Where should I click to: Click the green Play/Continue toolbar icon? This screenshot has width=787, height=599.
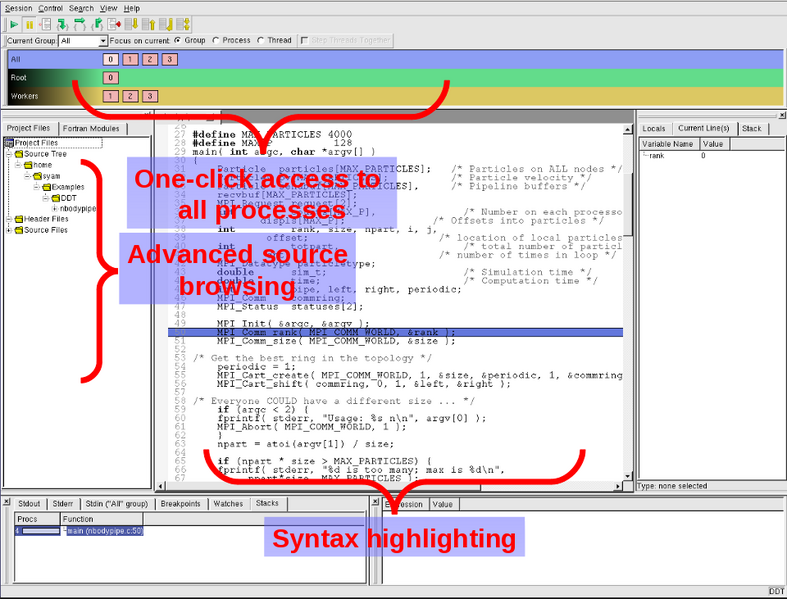(14, 24)
